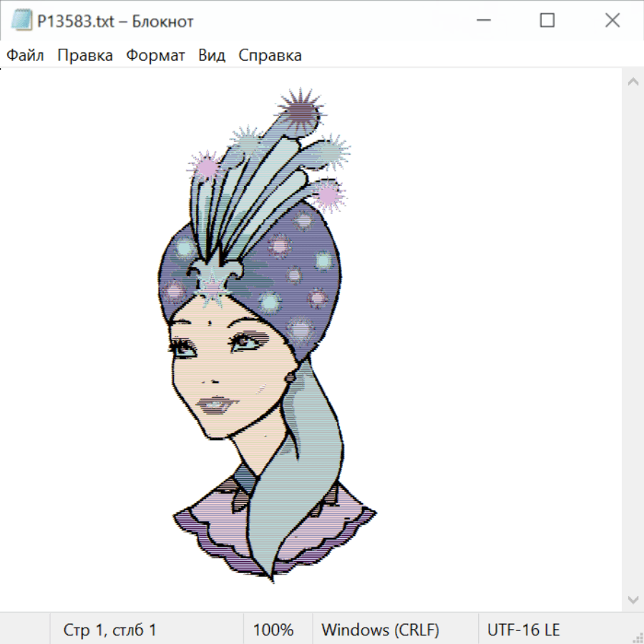Open the Файл menu
The height and width of the screenshot is (644, 644).
click(x=25, y=56)
